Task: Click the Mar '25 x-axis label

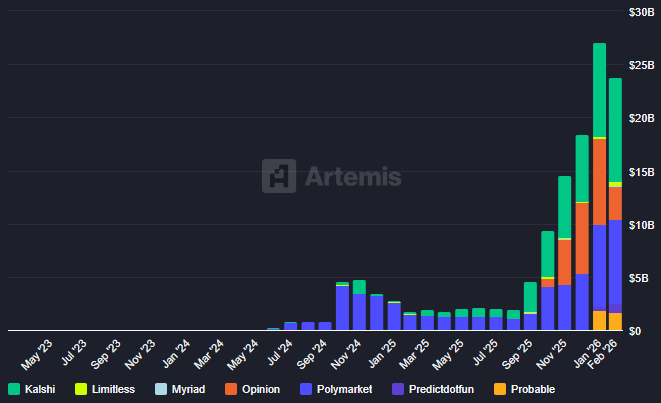Action: [415, 354]
